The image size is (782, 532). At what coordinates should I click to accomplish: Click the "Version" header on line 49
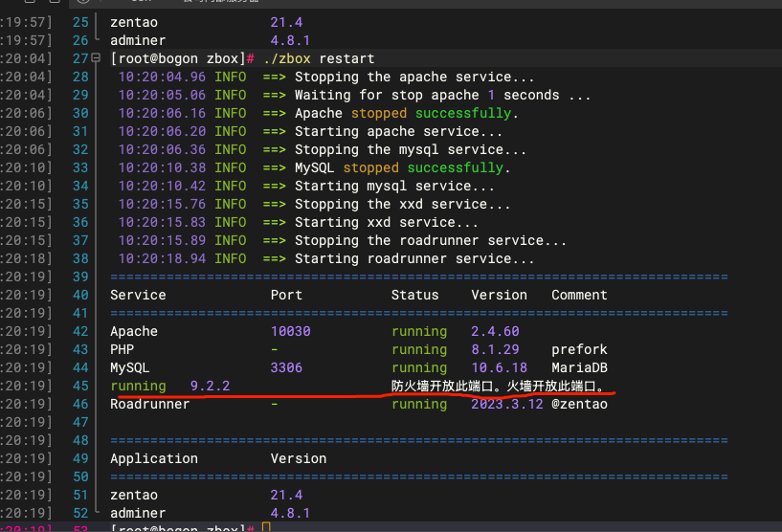(x=299, y=458)
